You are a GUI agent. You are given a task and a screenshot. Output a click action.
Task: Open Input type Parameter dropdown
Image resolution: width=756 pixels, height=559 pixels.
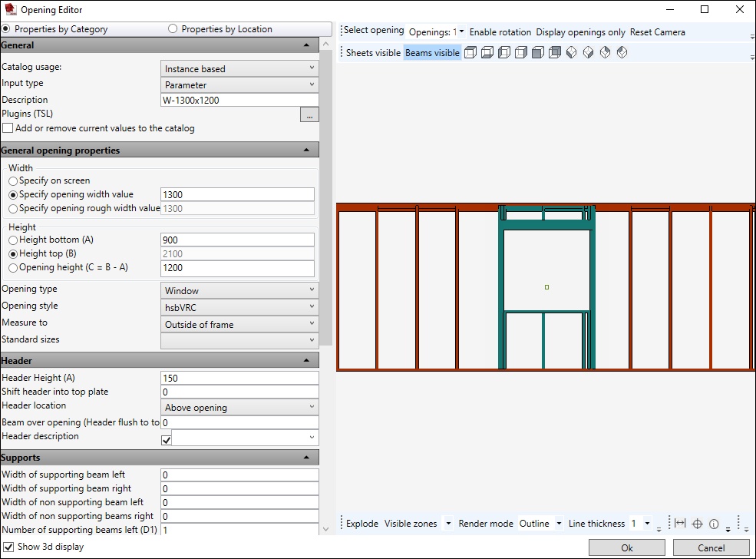[239, 85]
